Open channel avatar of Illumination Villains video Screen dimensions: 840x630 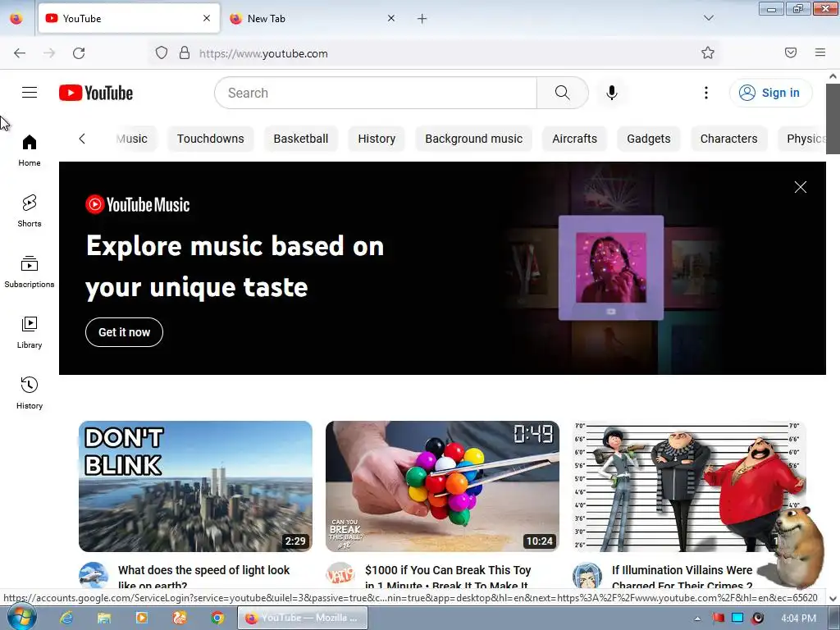[x=587, y=576]
